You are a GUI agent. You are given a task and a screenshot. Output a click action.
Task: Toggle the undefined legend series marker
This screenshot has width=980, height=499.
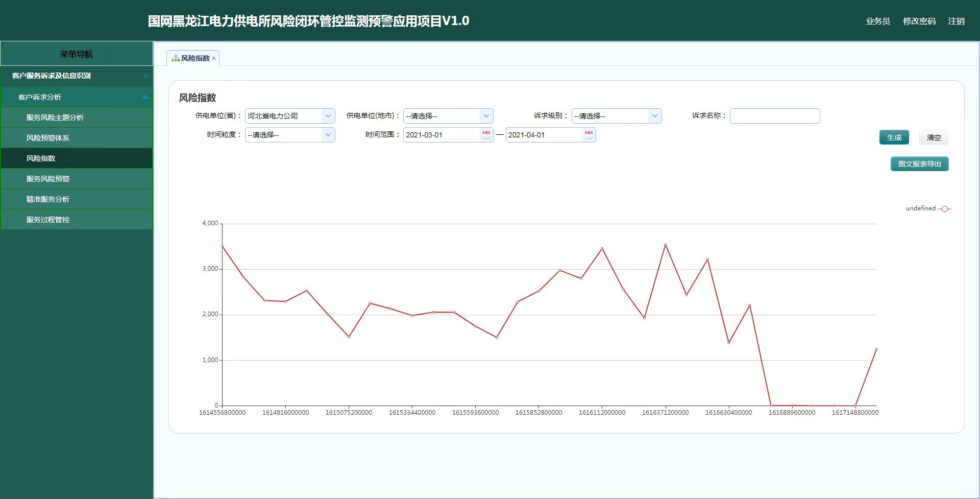pyautogui.click(x=945, y=208)
